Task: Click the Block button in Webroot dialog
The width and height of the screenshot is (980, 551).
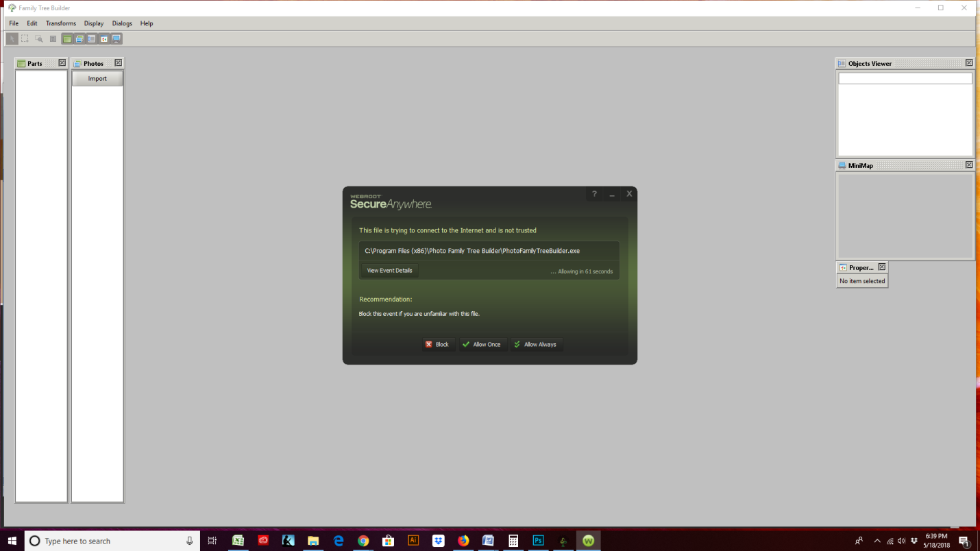Action: click(x=439, y=345)
